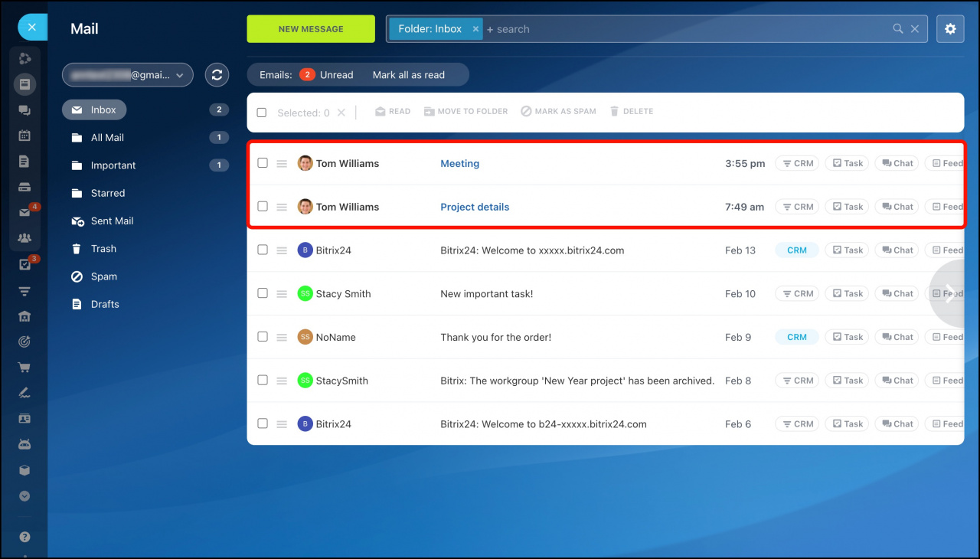Image resolution: width=980 pixels, height=559 pixels.
Task: Open the Tasks icon with badge 3
Action: (x=24, y=265)
